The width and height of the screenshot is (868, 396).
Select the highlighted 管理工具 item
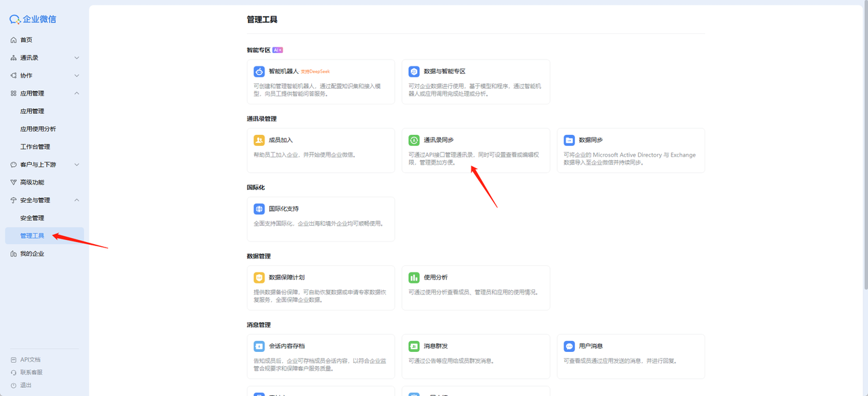pos(45,235)
